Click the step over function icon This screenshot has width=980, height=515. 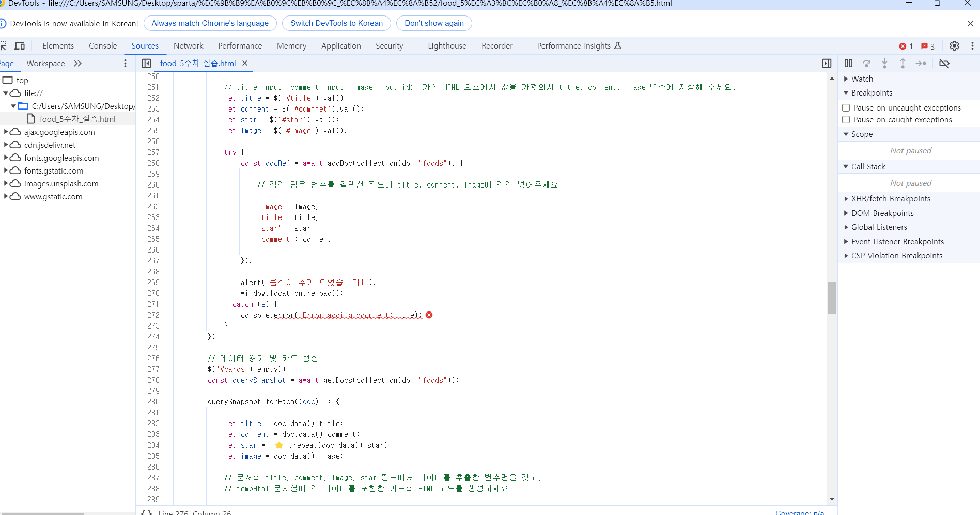tap(867, 64)
